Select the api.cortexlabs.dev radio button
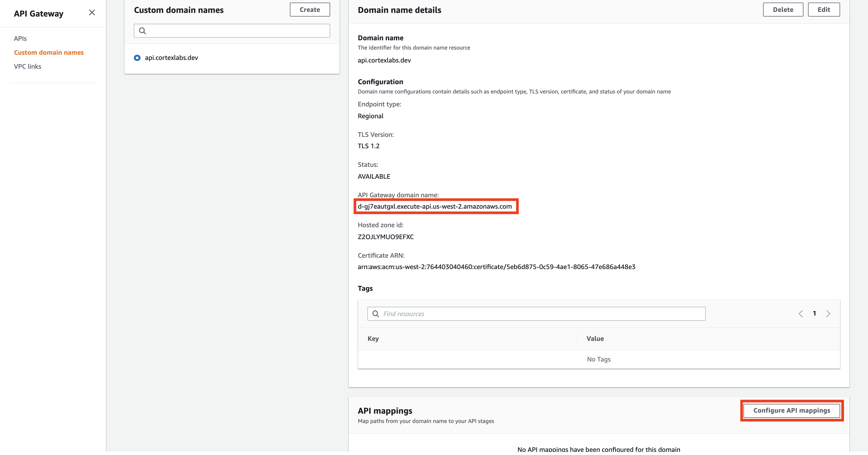 [137, 58]
